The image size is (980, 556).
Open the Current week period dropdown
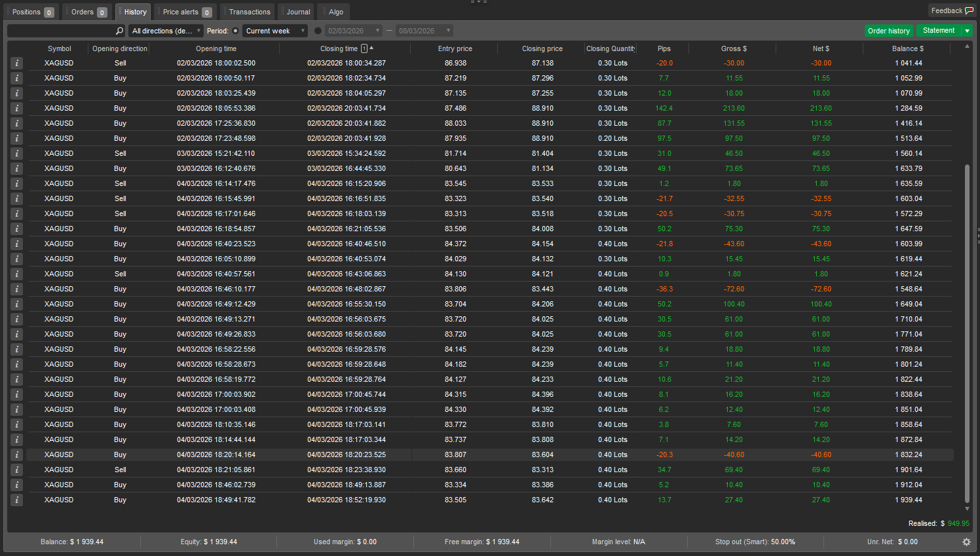(x=274, y=31)
